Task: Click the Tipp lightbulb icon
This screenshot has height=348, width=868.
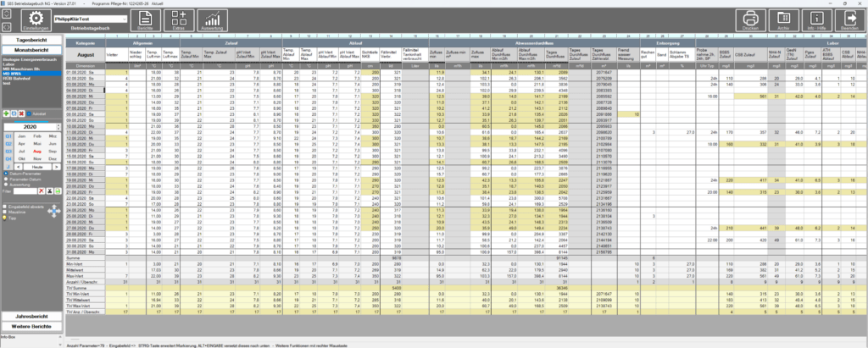Action: point(5,218)
